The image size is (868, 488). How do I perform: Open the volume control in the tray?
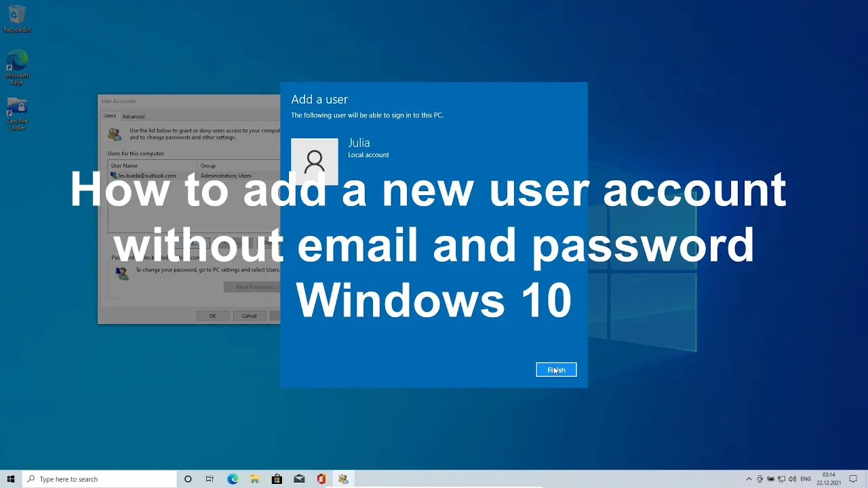tap(792, 479)
